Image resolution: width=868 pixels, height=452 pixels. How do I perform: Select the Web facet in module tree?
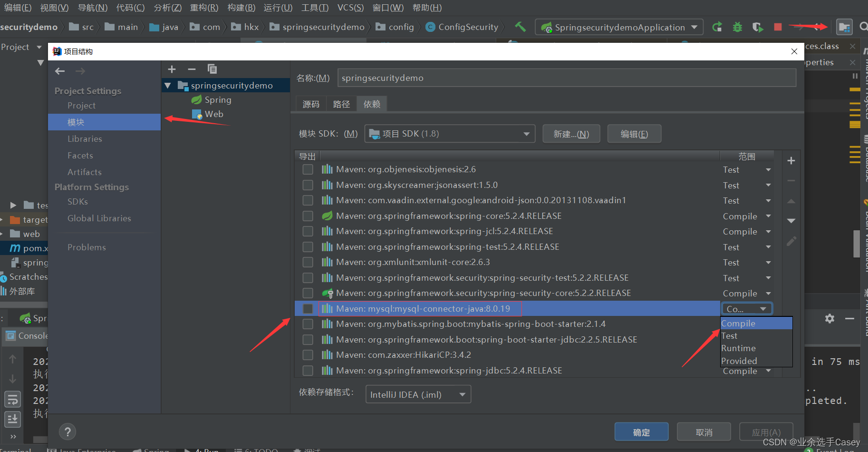(208, 114)
